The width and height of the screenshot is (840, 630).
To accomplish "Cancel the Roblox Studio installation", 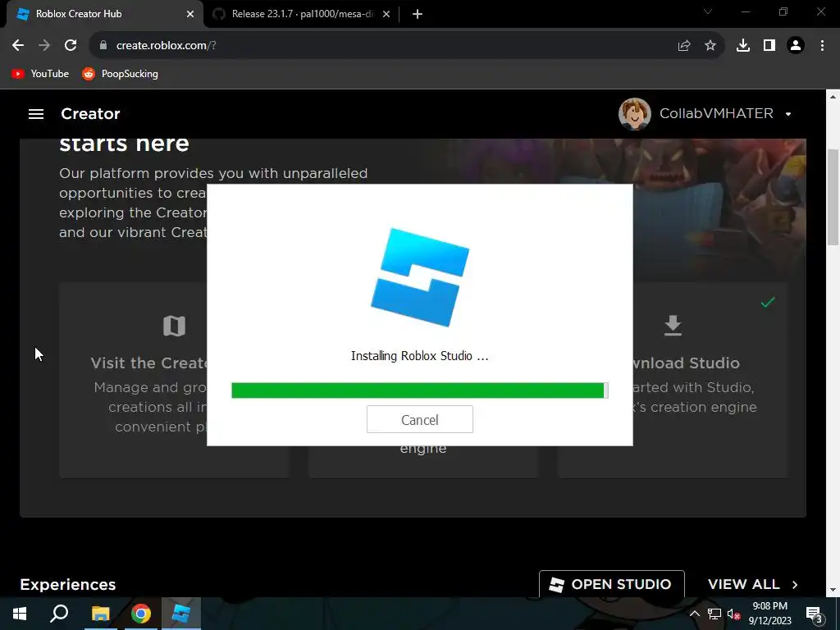I will [419, 419].
